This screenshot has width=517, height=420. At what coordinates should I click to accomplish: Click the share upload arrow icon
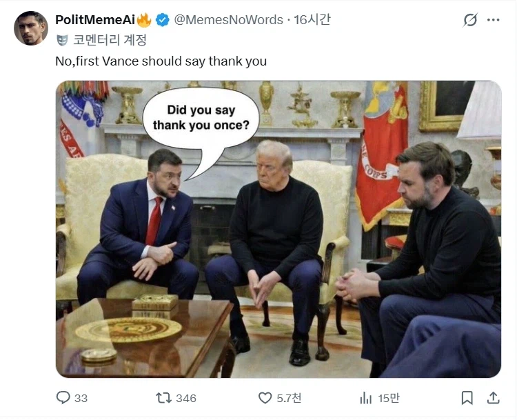[494, 398]
